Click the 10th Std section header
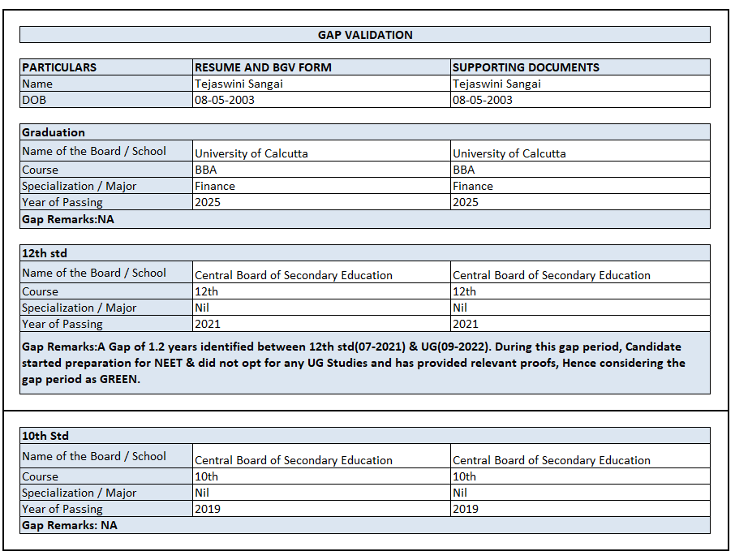 tap(365, 436)
